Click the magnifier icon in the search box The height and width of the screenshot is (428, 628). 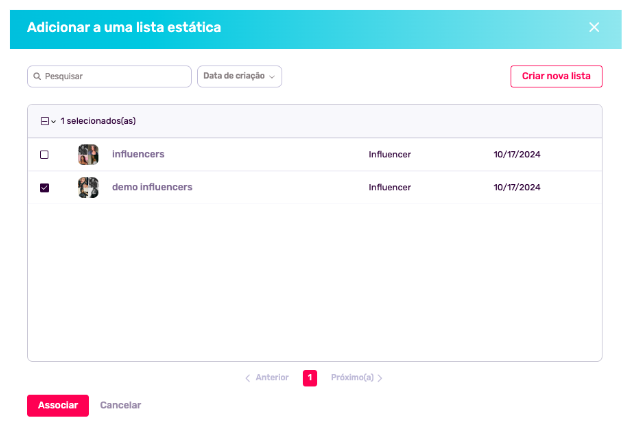(37, 76)
